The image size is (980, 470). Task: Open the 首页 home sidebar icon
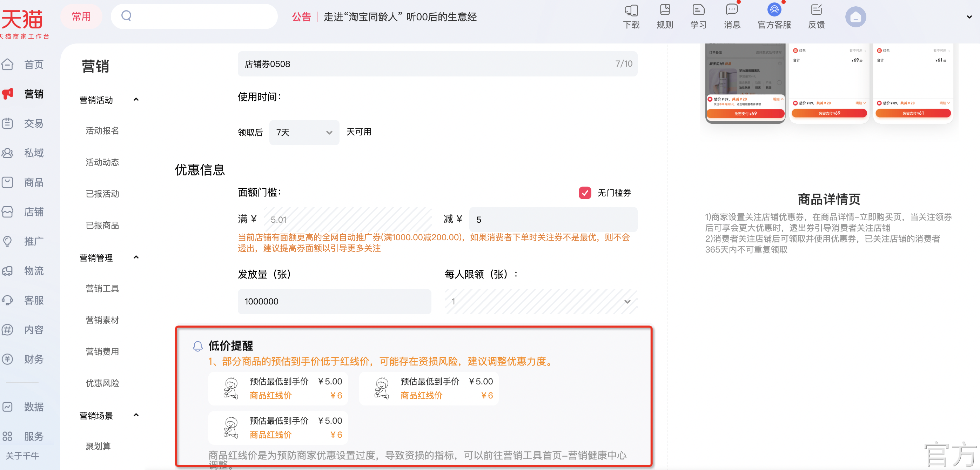tap(8, 64)
